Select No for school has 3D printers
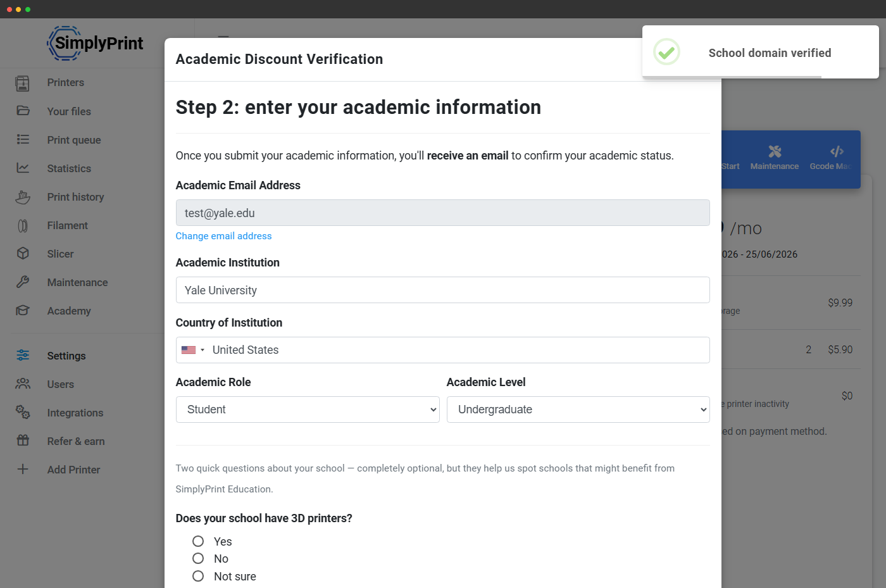This screenshot has height=588, width=886. coord(198,558)
